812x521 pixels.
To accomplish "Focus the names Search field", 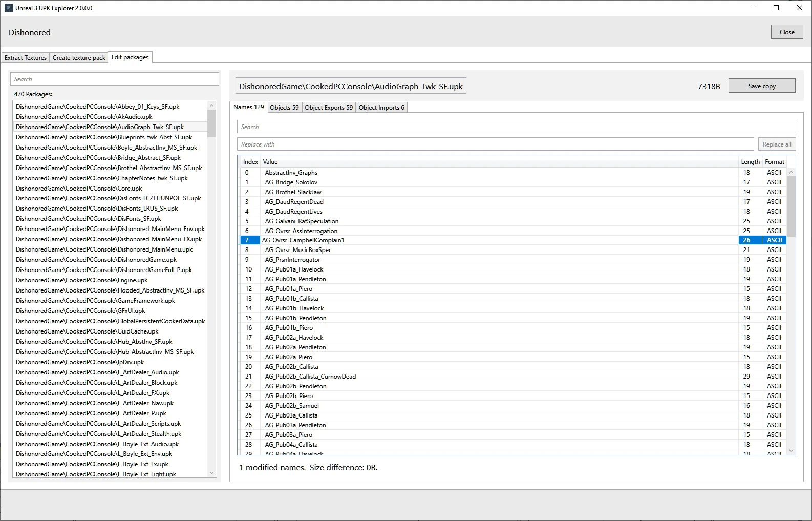I will click(516, 127).
